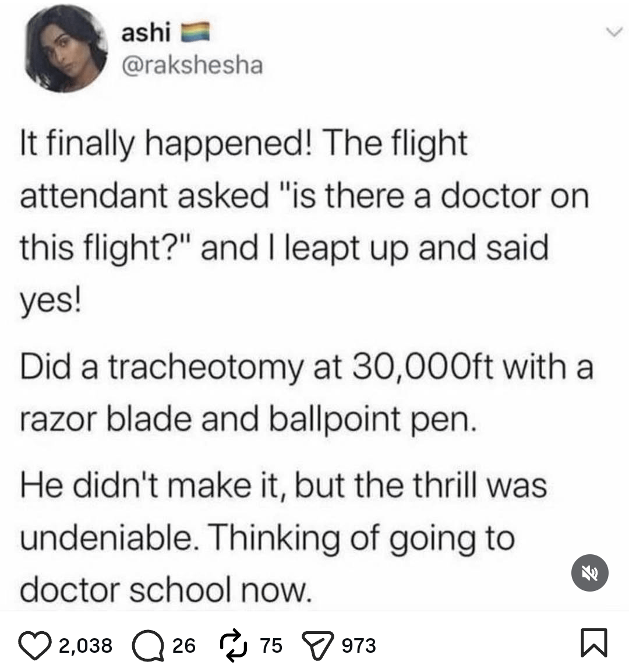Click the "He didn't make it" paragraph
This screenshot has width=629, height=672.
[283, 538]
